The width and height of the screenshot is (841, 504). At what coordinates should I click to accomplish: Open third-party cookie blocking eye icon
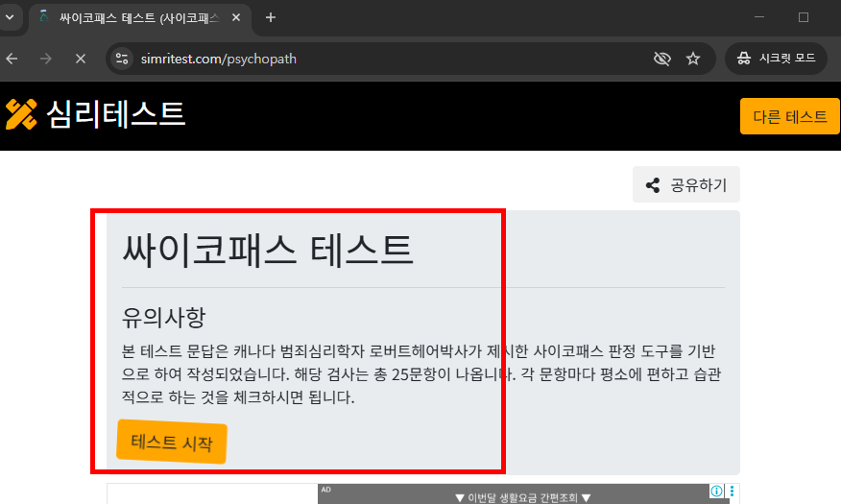[x=662, y=59]
